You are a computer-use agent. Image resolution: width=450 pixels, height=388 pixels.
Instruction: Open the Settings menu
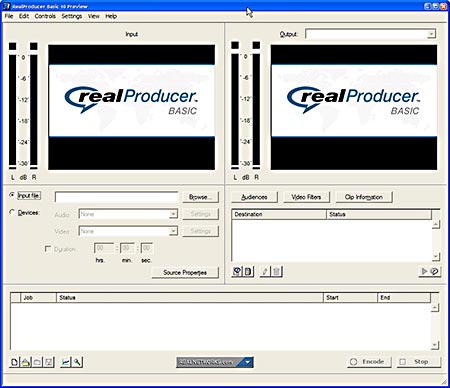click(72, 16)
